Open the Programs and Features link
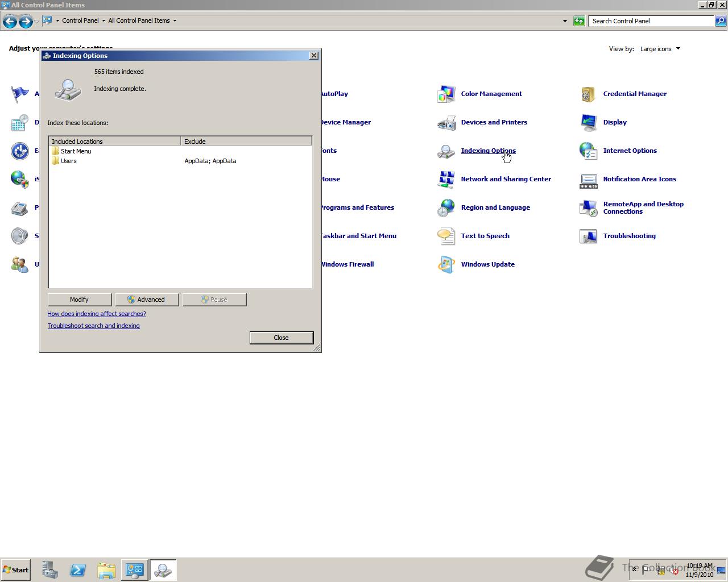 point(358,207)
